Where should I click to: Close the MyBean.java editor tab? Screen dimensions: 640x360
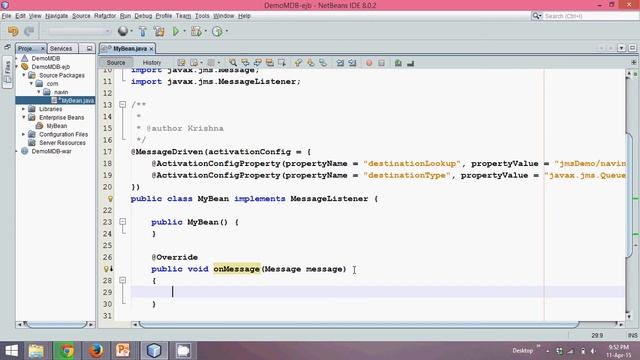pyautogui.click(x=151, y=49)
